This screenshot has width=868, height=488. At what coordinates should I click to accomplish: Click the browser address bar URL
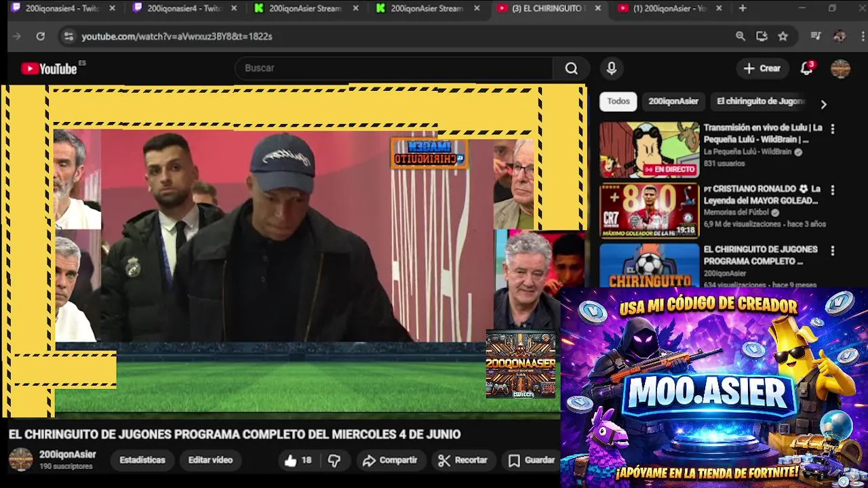coord(177,37)
